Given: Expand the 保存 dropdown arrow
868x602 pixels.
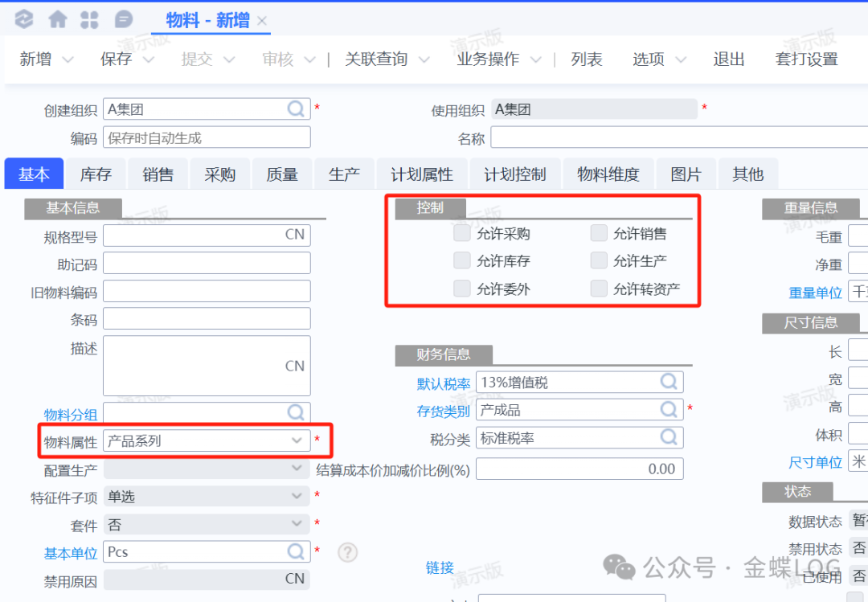Looking at the screenshot, I should (x=149, y=59).
